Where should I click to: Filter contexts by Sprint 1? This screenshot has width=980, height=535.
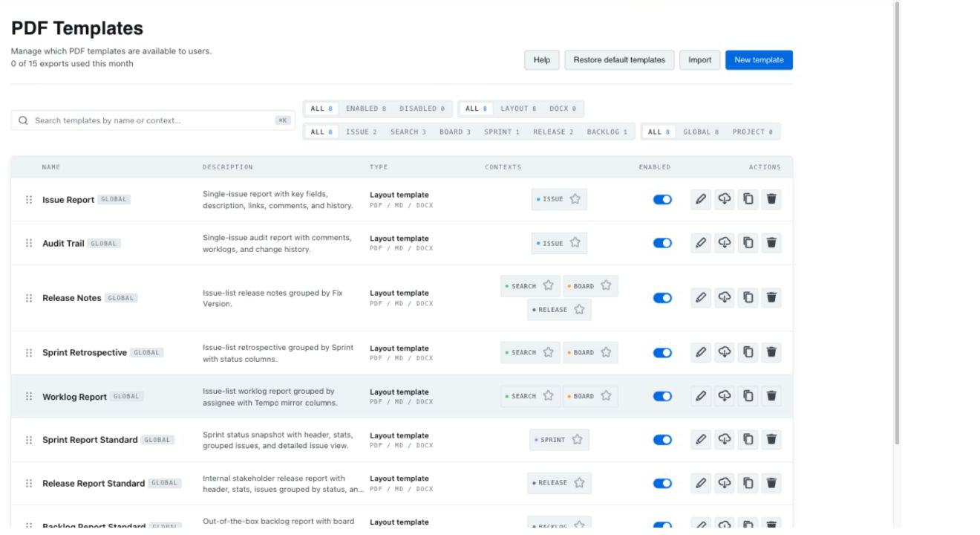(x=502, y=132)
